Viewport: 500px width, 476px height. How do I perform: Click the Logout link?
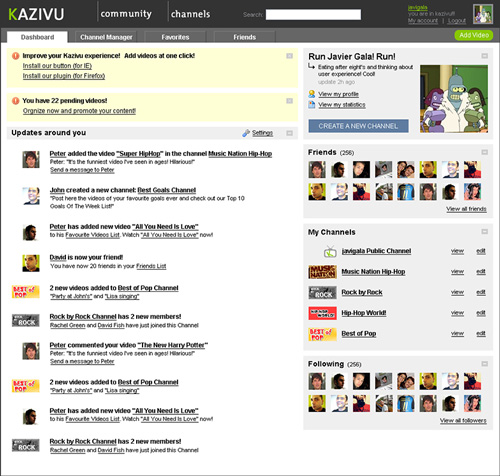coord(457,21)
